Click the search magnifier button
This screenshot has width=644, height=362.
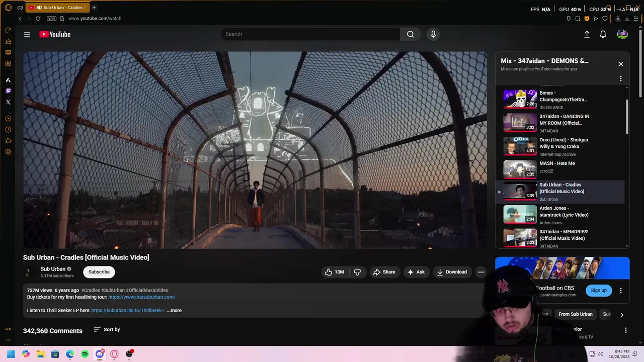point(411,34)
